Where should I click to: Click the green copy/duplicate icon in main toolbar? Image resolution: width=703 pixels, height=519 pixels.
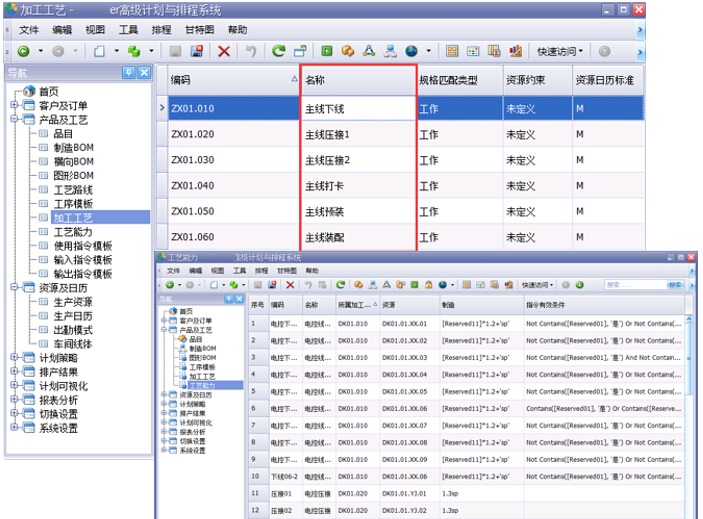coord(134,52)
